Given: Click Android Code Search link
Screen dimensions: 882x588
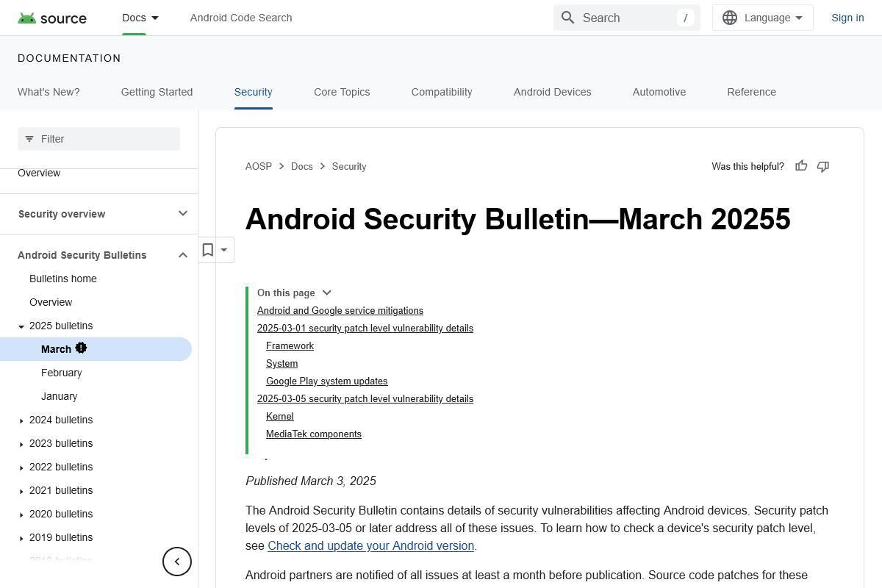Looking at the screenshot, I should coord(241,18).
